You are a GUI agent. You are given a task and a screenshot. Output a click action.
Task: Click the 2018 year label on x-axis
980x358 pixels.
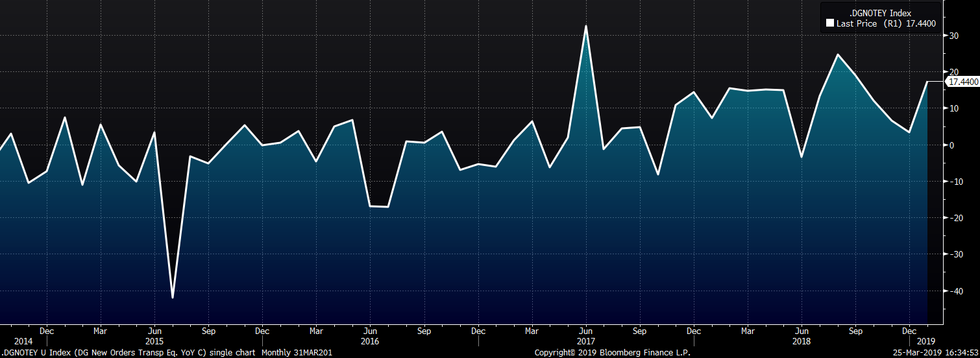[801, 341]
